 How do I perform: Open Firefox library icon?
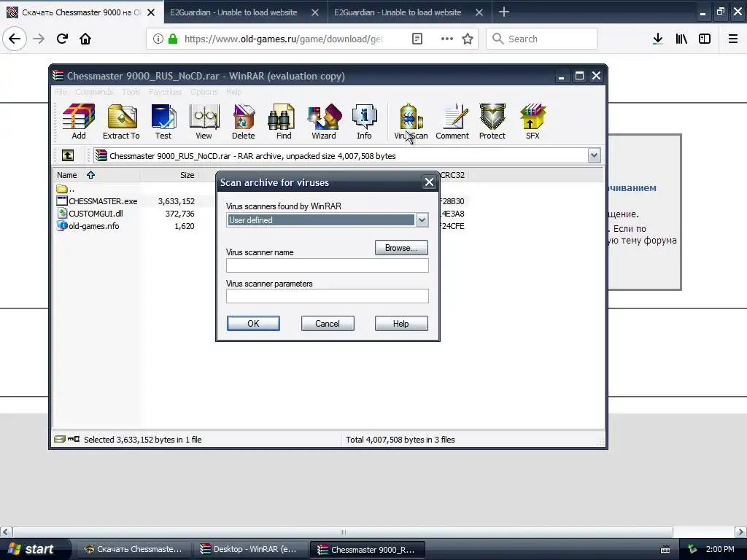tap(681, 39)
